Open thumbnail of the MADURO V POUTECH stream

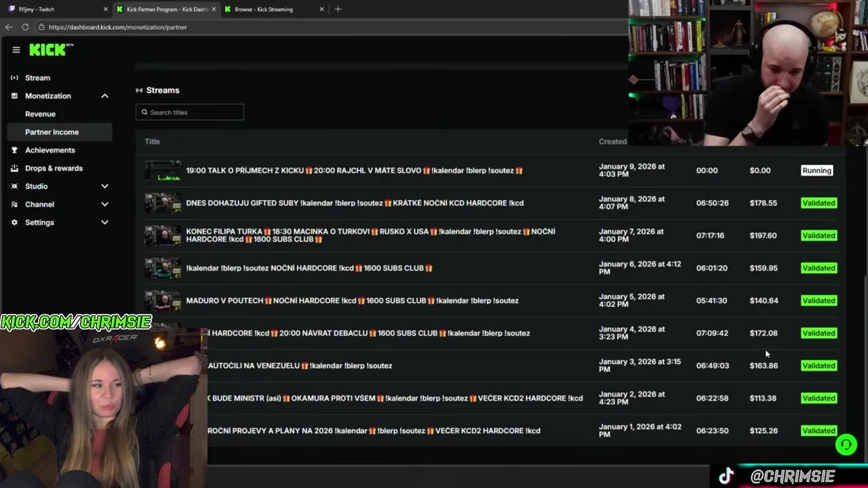163,301
